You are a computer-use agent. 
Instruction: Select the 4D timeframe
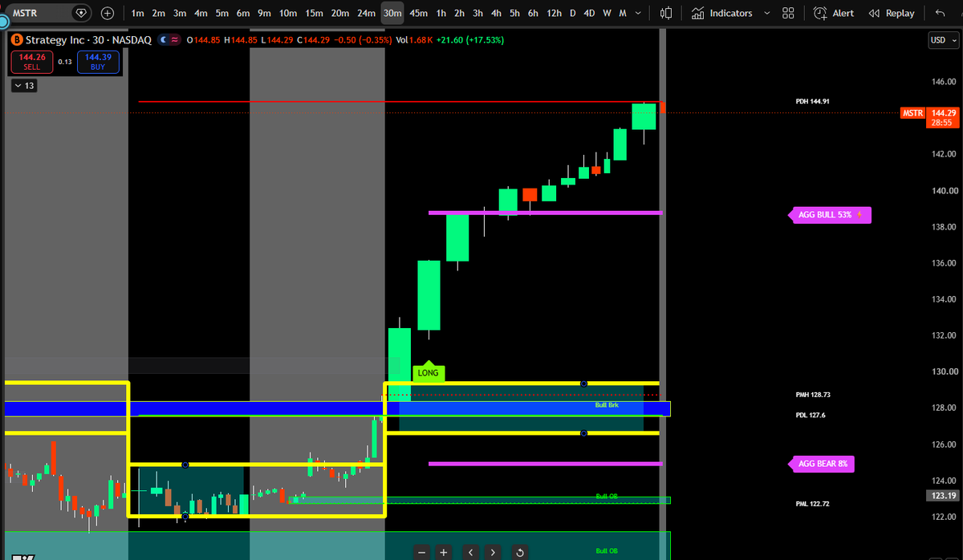590,14
